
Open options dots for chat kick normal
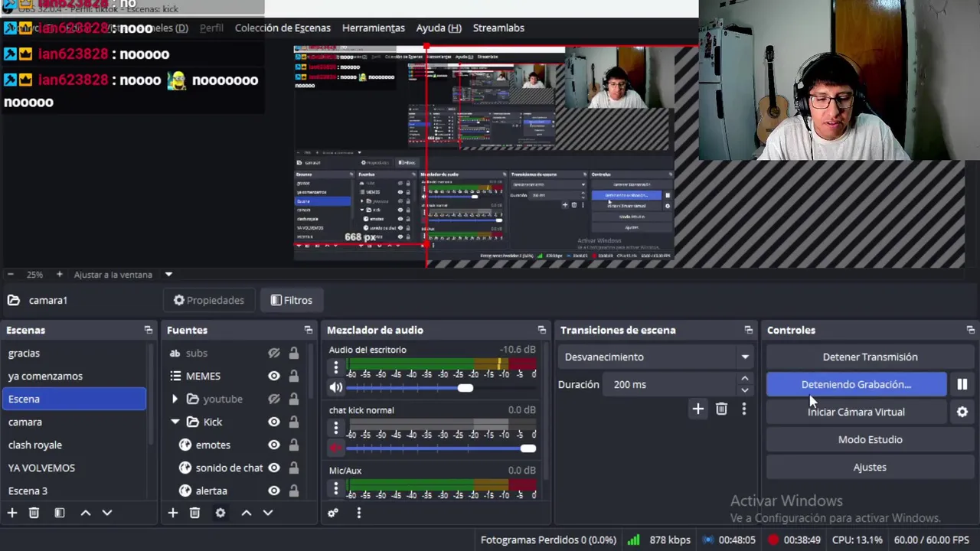pos(335,429)
